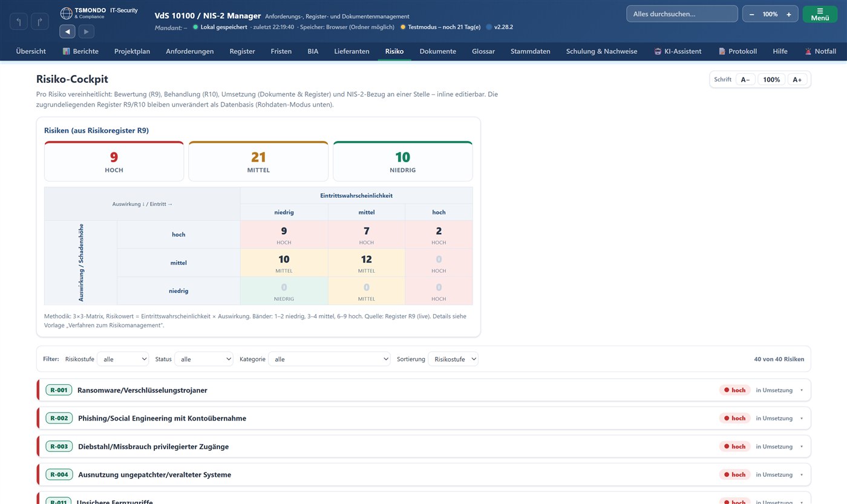Open the Berichte tab with chart icon
The image size is (847, 504).
[80, 51]
